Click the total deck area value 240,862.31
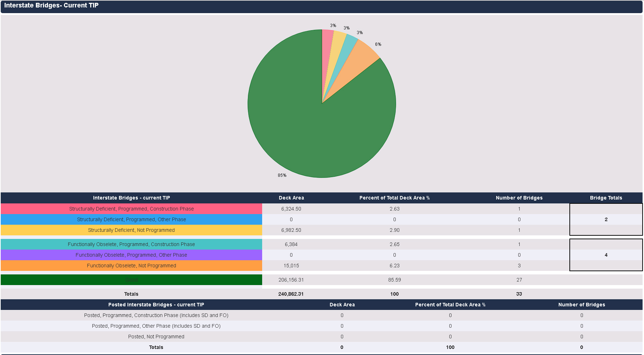The height and width of the screenshot is (355, 644). 291,294
